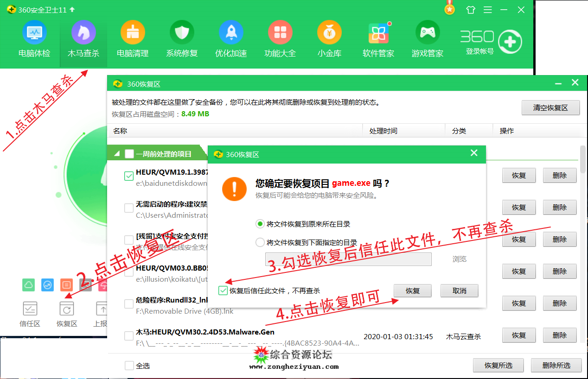Sort by the 处理时间 column header
This screenshot has height=379, width=588.
[383, 131]
